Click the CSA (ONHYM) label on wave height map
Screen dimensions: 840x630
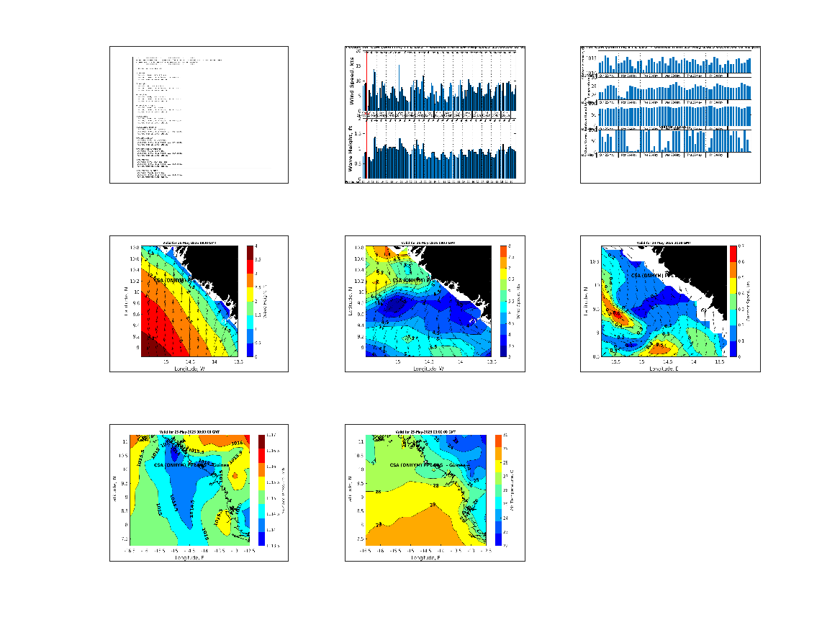click(x=171, y=280)
